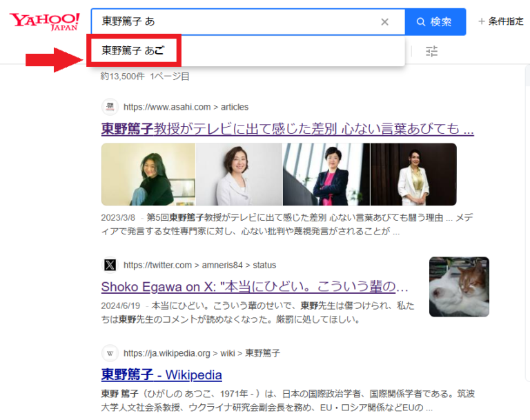Open thumbnail of woman with pink blouse

326,174
